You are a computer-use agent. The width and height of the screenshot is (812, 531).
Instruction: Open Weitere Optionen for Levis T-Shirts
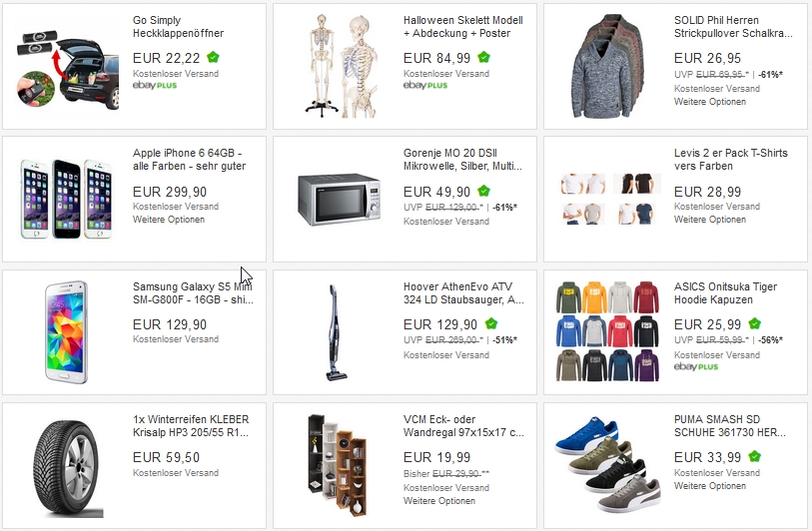(x=710, y=220)
